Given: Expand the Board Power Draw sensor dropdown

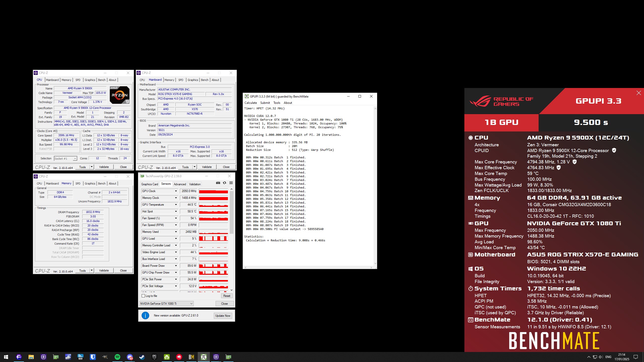Looking at the screenshot, I should [x=176, y=266].
